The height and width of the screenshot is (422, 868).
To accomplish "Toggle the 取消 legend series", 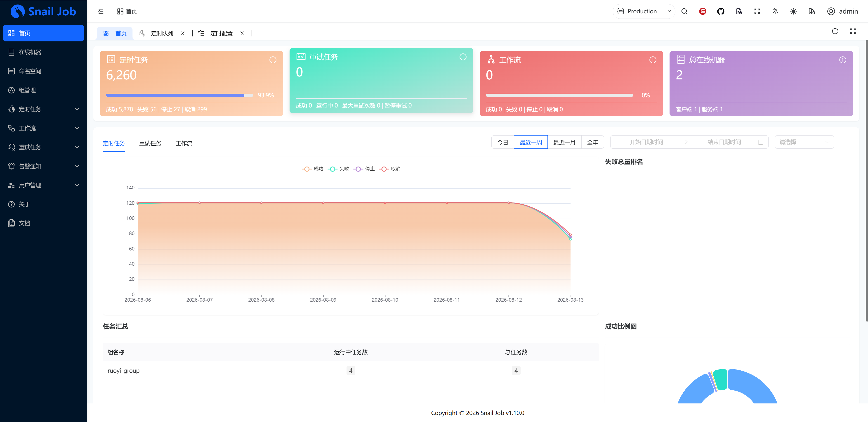I will (x=390, y=169).
